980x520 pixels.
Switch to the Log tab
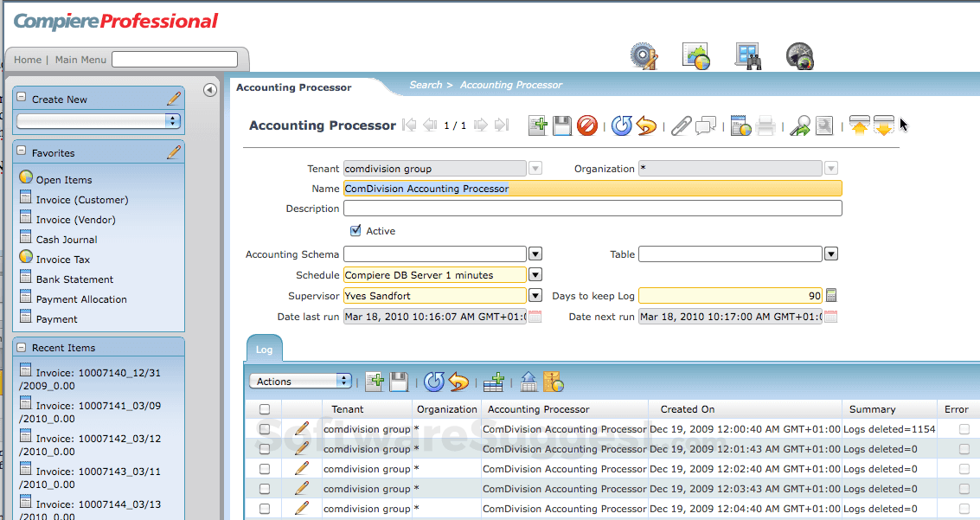pos(264,350)
